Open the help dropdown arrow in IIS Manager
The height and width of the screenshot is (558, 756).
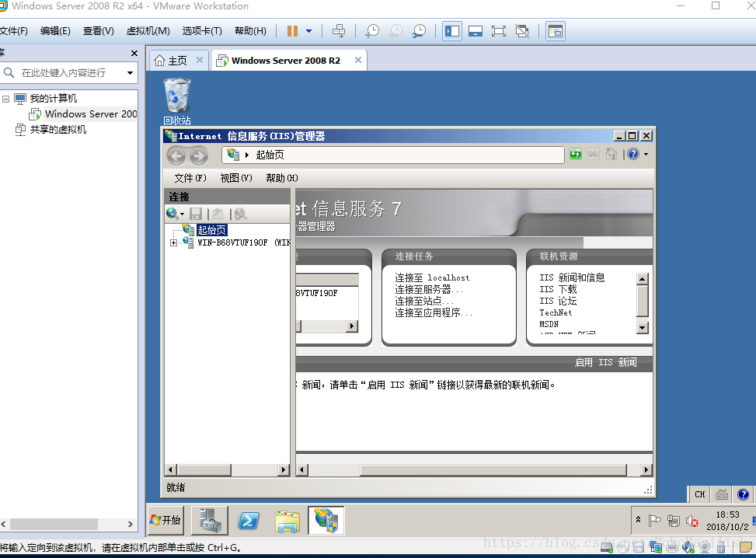pos(646,155)
